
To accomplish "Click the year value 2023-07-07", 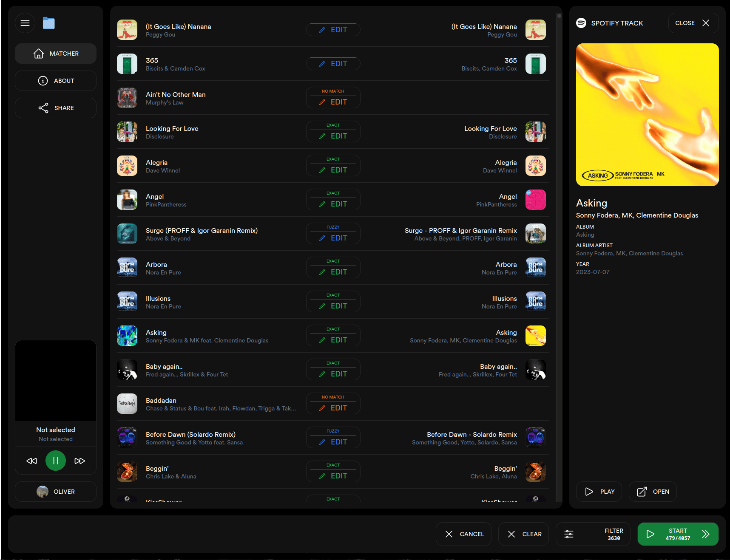I will tap(593, 272).
